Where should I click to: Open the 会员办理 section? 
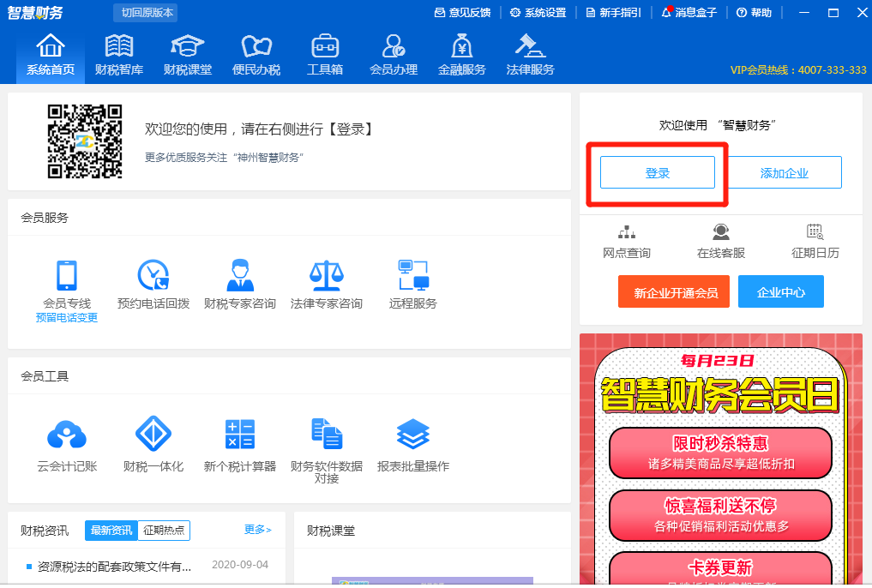(x=393, y=53)
